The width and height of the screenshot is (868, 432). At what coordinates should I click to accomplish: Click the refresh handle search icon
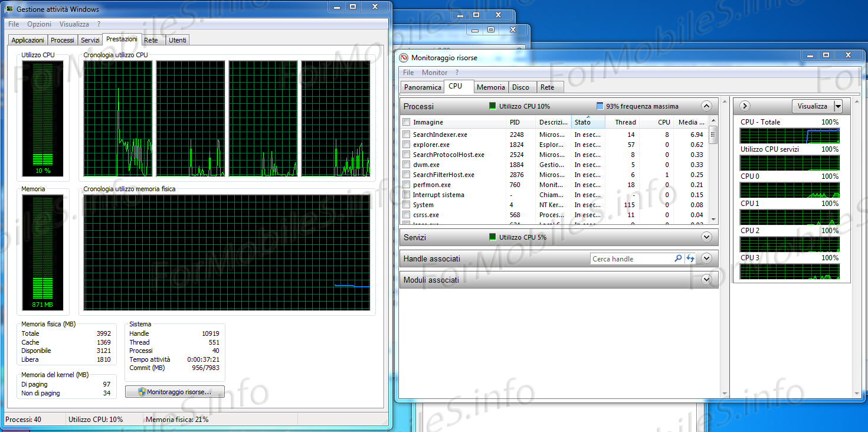690,258
